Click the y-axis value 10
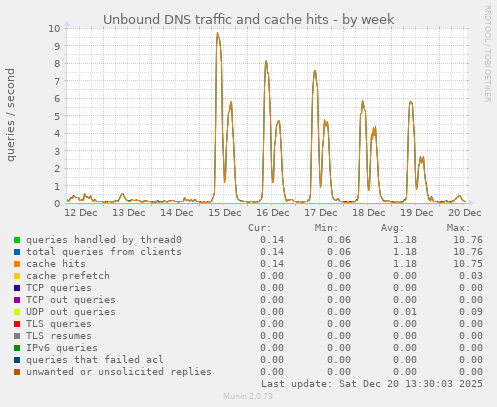Screen dimensions: 497x407 click(55, 28)
